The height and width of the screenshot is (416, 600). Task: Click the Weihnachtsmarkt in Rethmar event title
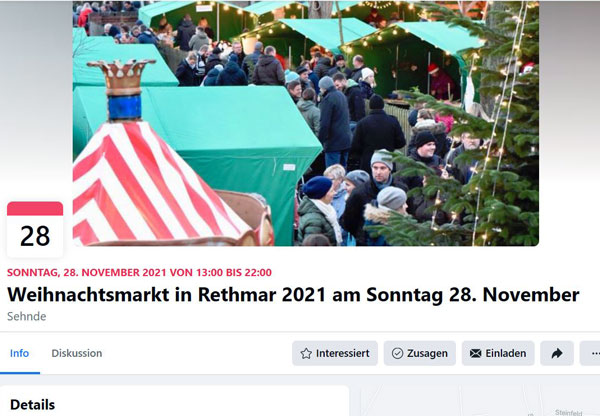click(293, 295)
